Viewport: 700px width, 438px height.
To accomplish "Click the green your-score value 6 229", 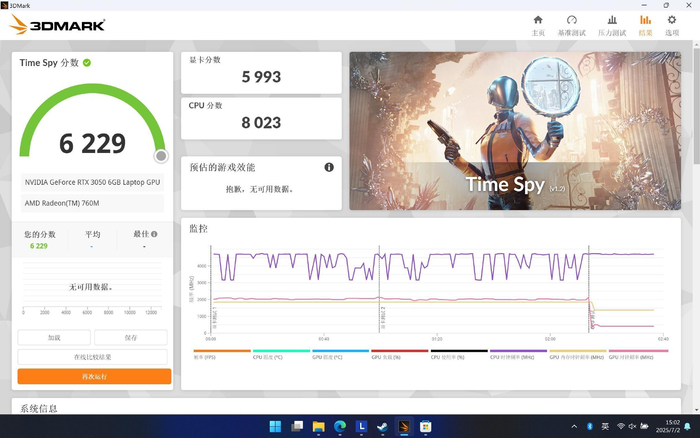I will [38, 246].
